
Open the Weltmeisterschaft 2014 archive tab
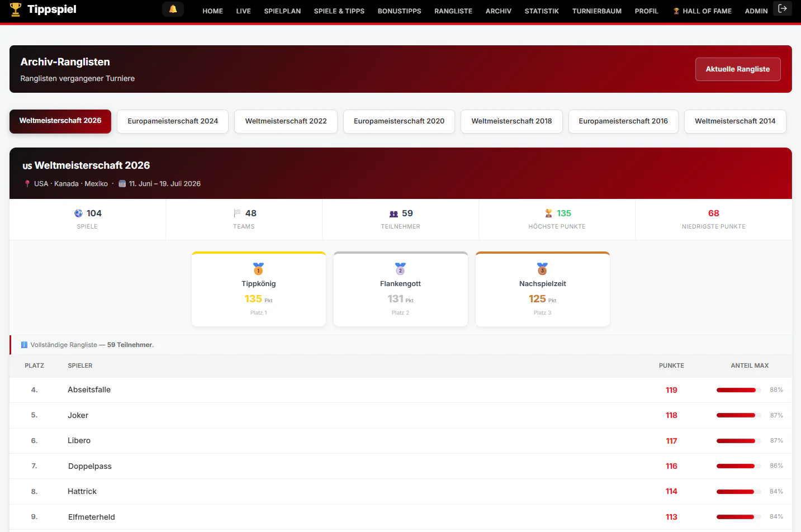click(x=735, y=121)
